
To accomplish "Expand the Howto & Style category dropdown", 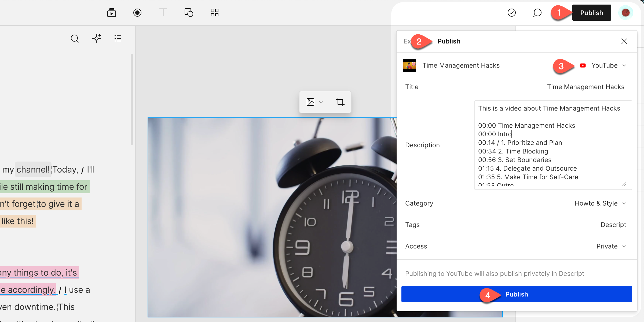I will pos(600,203).
